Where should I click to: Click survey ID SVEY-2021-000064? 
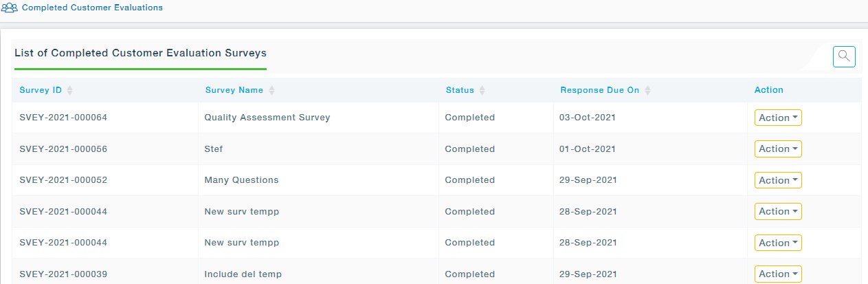click(x=63, y=118)
